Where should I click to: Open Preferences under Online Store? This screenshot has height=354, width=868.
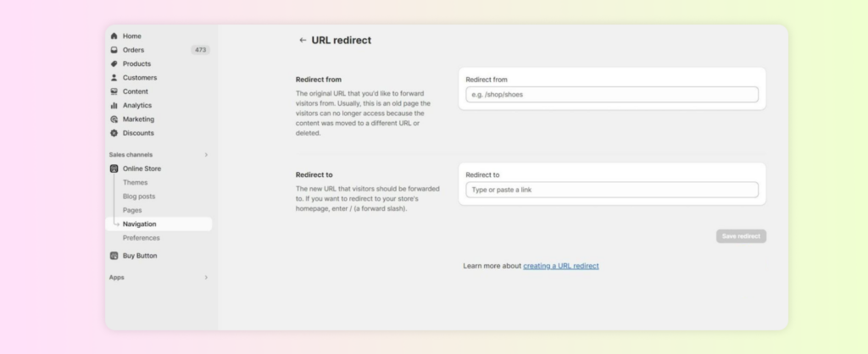(x=141, y=238)
